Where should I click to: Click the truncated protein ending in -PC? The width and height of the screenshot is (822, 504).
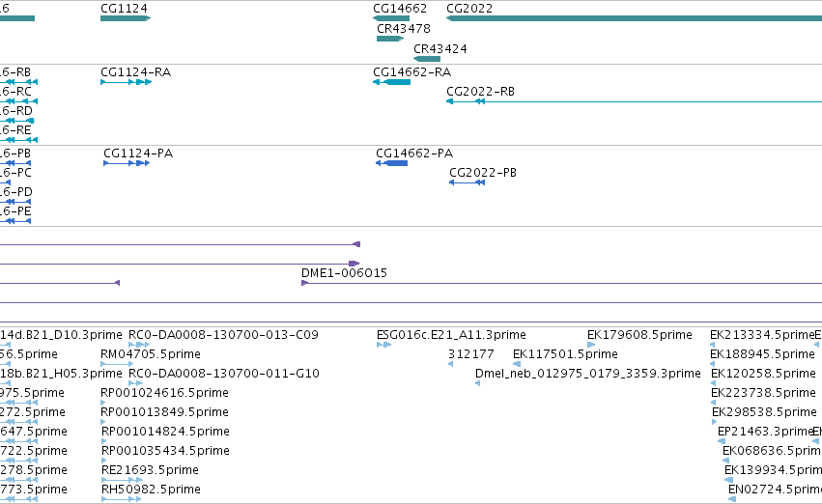click(x=5, y=182)
